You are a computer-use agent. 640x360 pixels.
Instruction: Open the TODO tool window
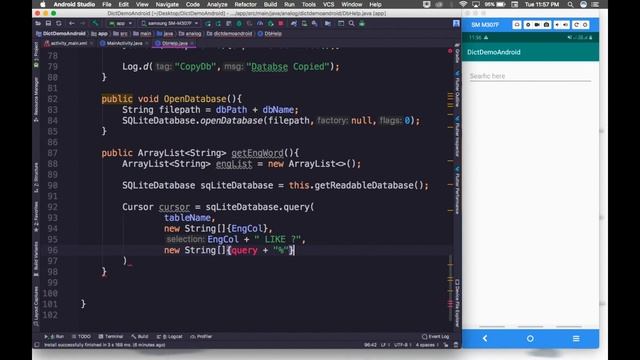coord(81,336)
